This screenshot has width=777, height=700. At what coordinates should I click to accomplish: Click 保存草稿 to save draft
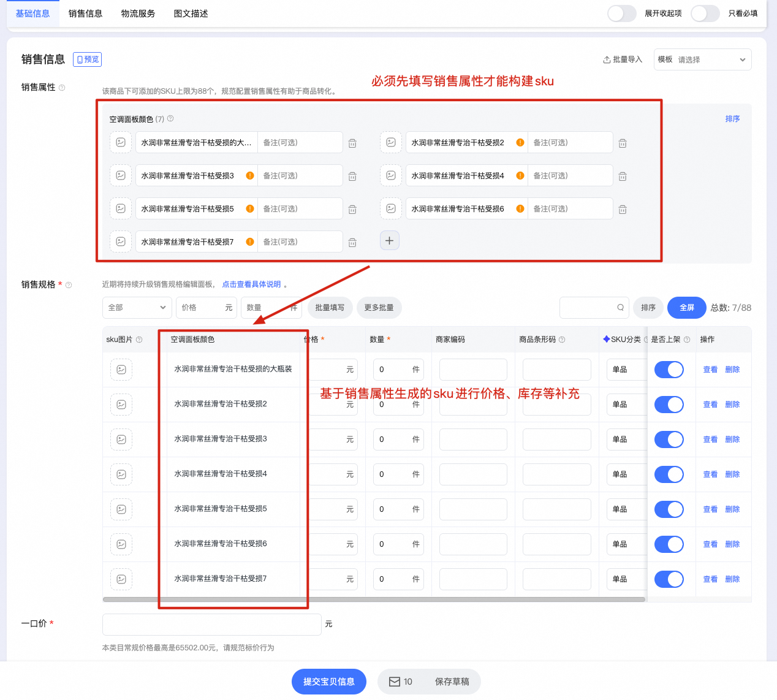[452, 682]
